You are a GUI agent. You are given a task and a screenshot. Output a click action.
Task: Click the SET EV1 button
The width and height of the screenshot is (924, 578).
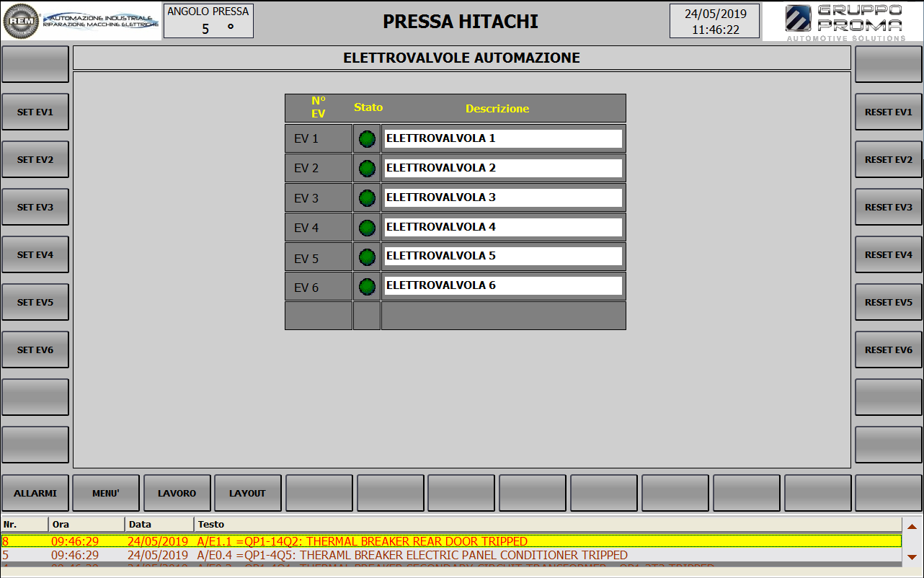point(35,112)
